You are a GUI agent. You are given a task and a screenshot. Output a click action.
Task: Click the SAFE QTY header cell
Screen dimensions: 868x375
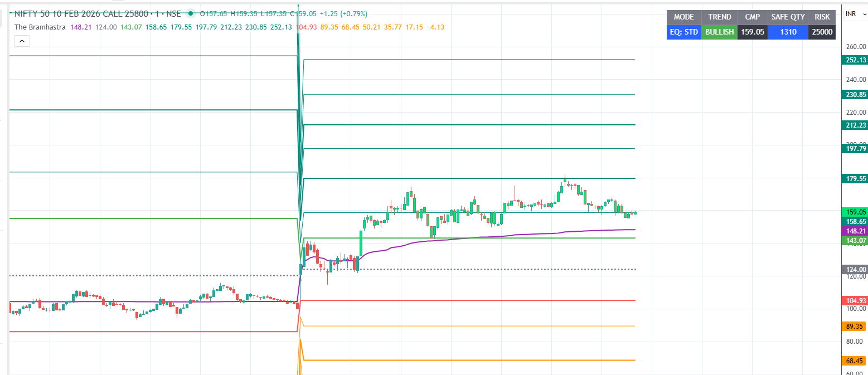tap(788, 17)
